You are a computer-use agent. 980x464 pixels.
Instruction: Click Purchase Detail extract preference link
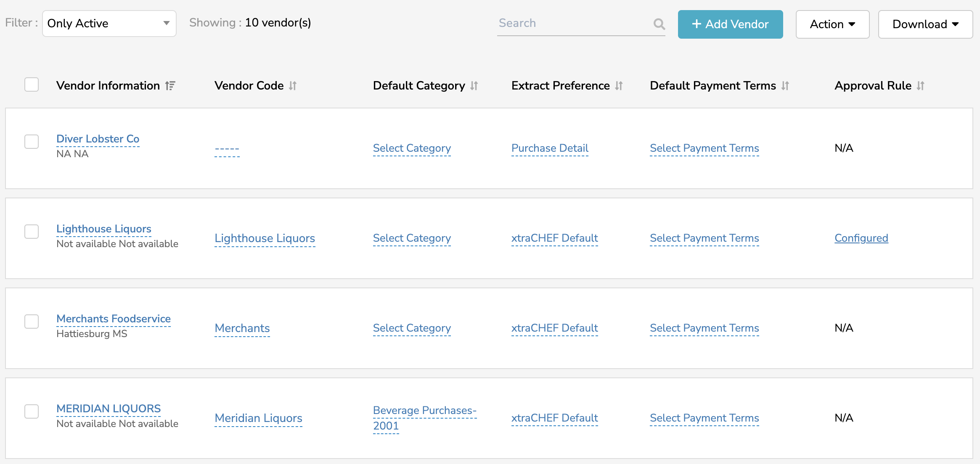point(549,148)
